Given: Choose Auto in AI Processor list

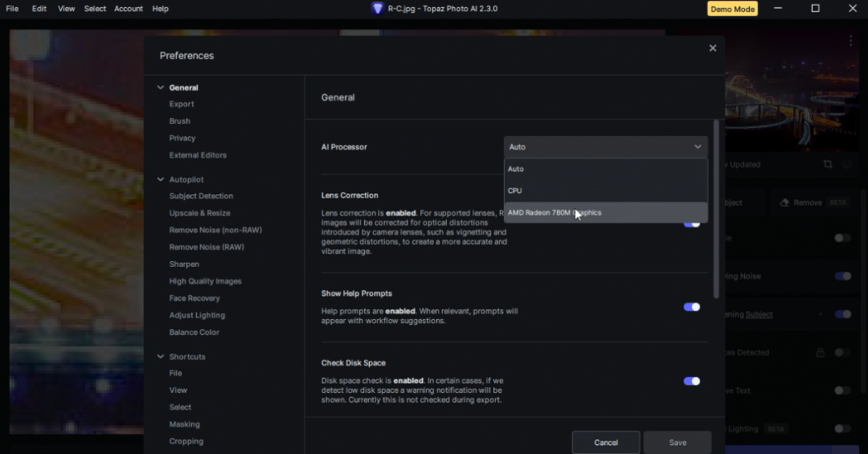Looking at the screenshot, I should [x=606, y=170].
